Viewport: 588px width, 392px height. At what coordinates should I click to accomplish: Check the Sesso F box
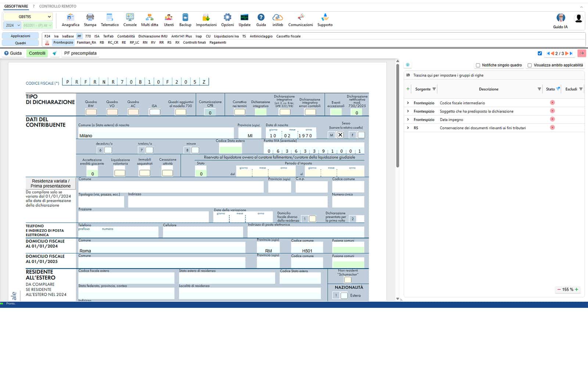[361, 135]
